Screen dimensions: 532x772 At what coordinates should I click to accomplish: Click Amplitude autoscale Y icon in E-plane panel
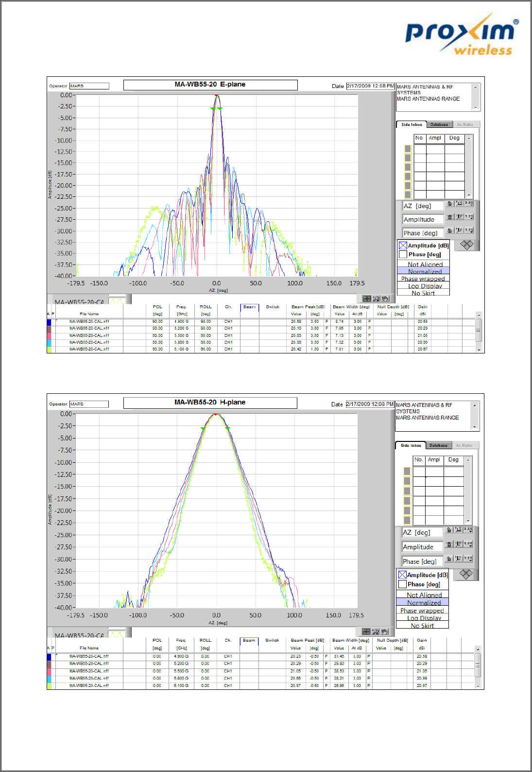pyautogui.click(x=459, y=217)
